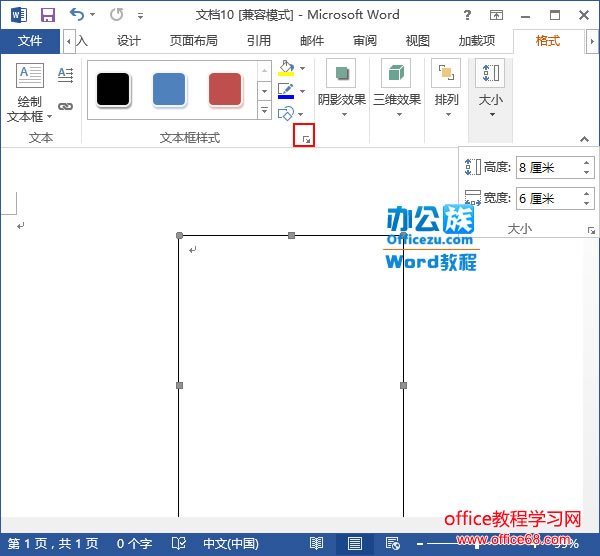Click the text direction icon
The image size is (600, 556).
click(65, 75)
